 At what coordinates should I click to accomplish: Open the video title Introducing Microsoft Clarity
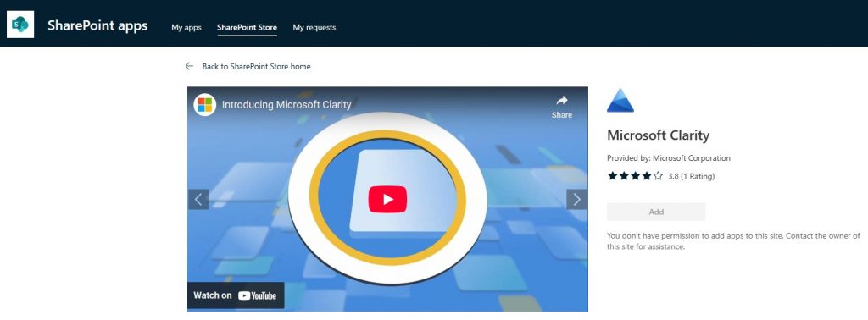(x=287, y=104)
